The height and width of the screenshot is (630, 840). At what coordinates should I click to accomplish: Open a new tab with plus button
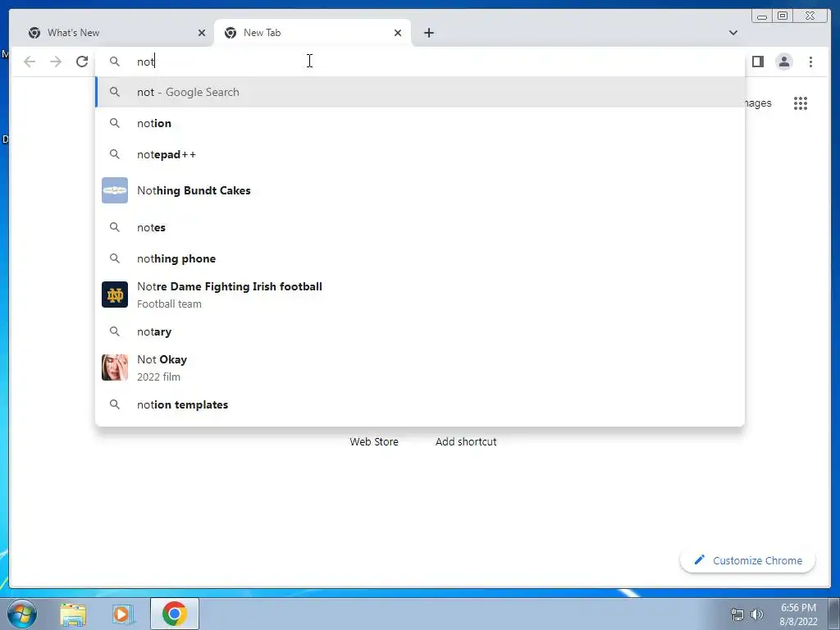[x=428, y=33]
